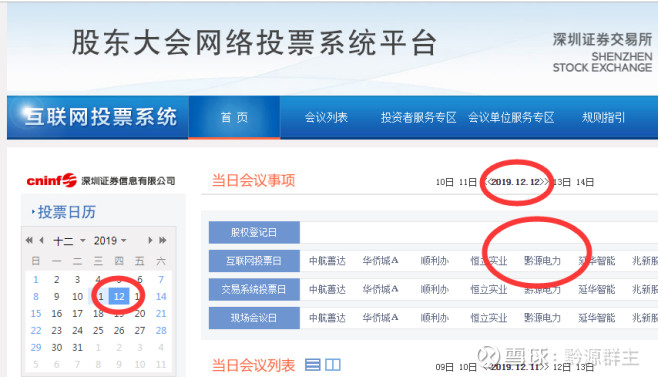
Task: Select December 16 in the calendar
Action: click(x=57, y=314)
